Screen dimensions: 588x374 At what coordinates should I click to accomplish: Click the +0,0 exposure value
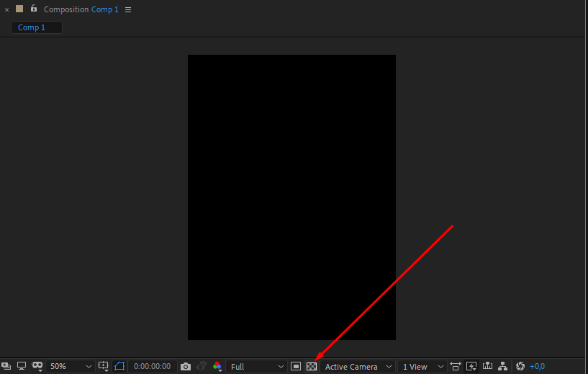[x=537, y=367]
